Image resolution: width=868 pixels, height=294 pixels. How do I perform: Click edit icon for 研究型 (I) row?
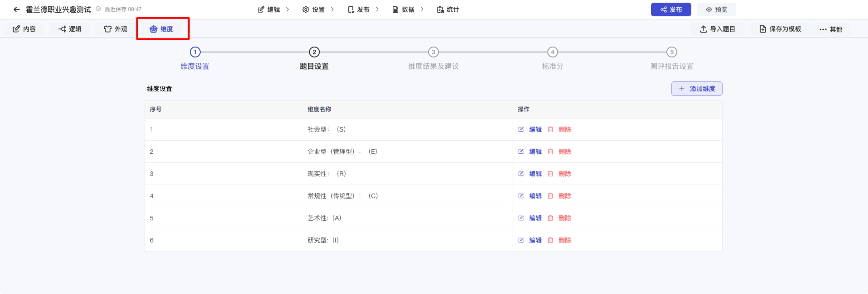coord(521,240)
